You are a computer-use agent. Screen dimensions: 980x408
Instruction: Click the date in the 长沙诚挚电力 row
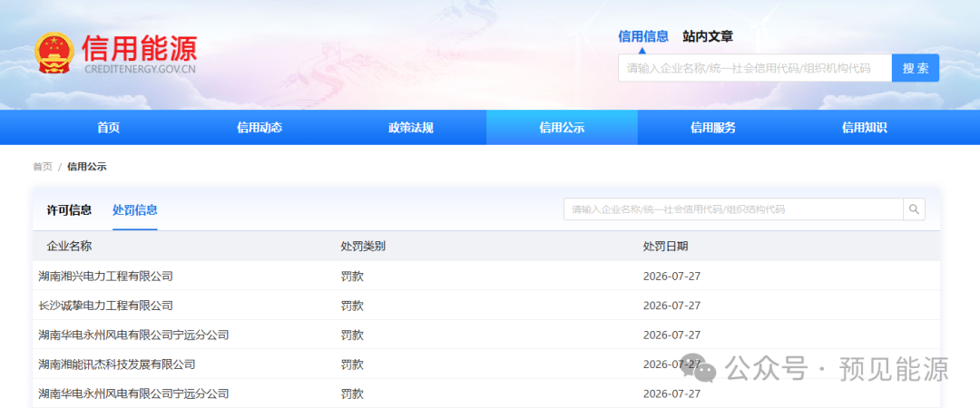671,306
